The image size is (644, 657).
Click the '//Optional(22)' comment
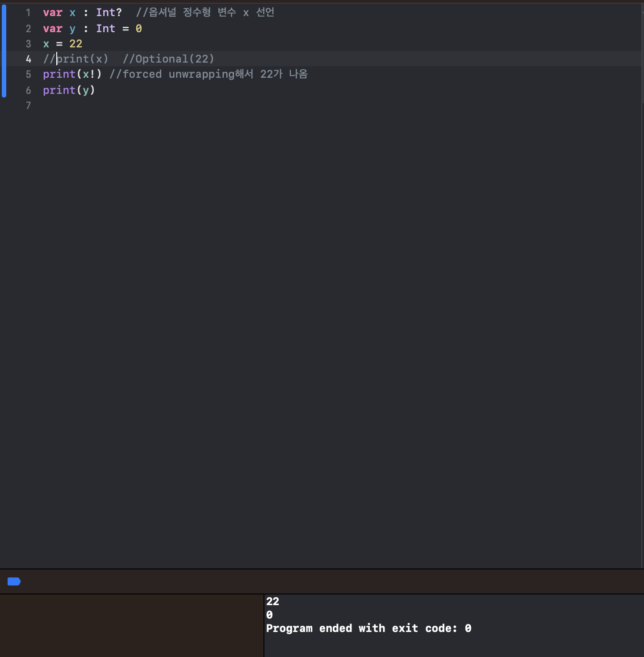coord(169,59)
